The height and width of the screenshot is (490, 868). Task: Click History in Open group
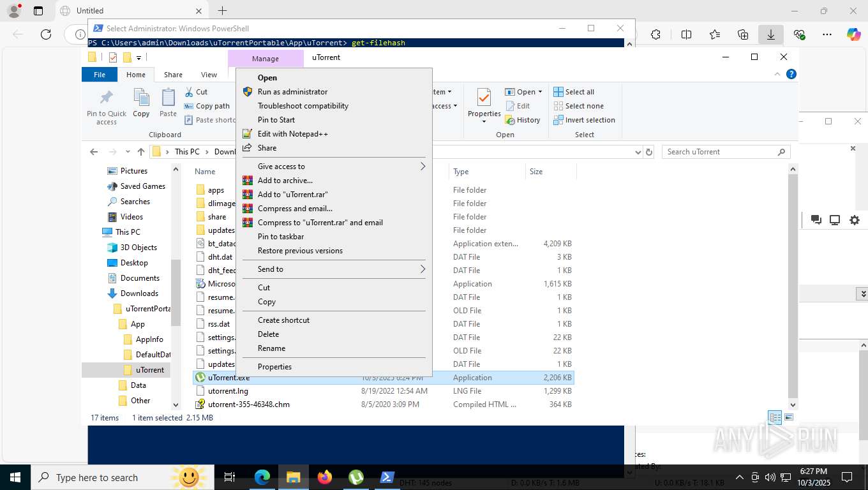click(522, 120)
